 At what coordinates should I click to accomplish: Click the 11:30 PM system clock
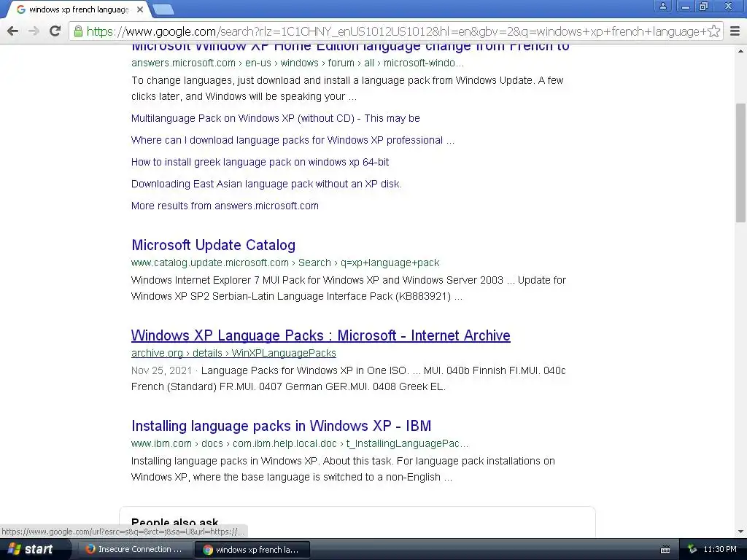(x=720, y=549)
